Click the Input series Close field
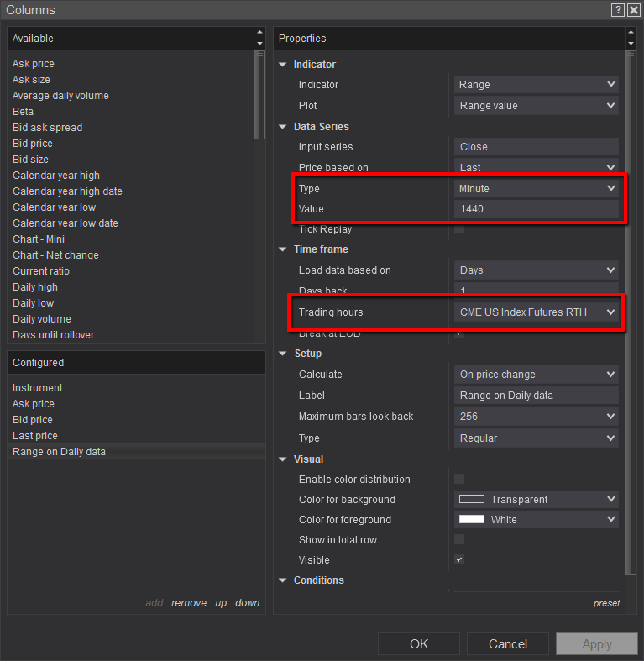Screen dimensions: 644x661 point(536,147)
